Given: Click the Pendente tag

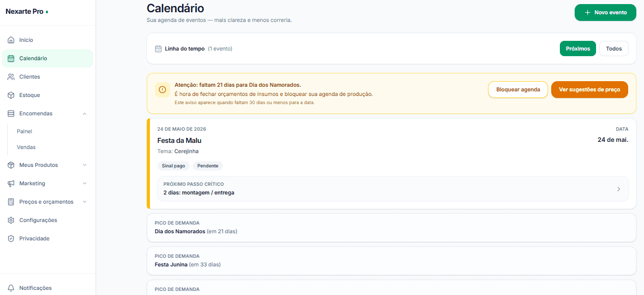Looking at the screenshot, I should point(208,166).
